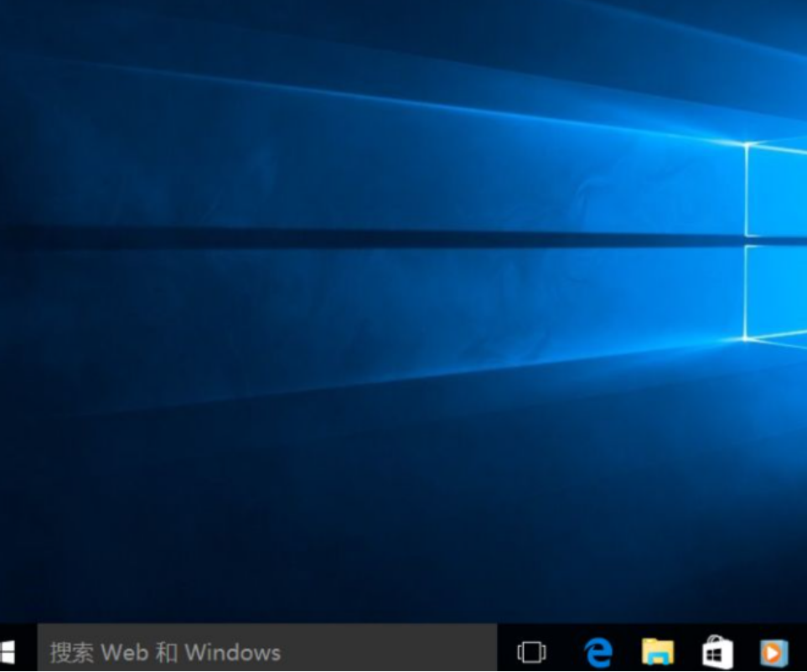Launch the media player taskbar icon

(774, 653)
